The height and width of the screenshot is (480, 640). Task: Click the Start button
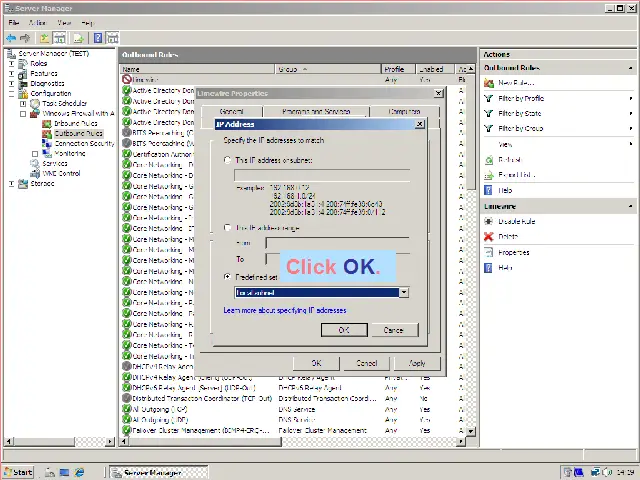pos(19,472)
